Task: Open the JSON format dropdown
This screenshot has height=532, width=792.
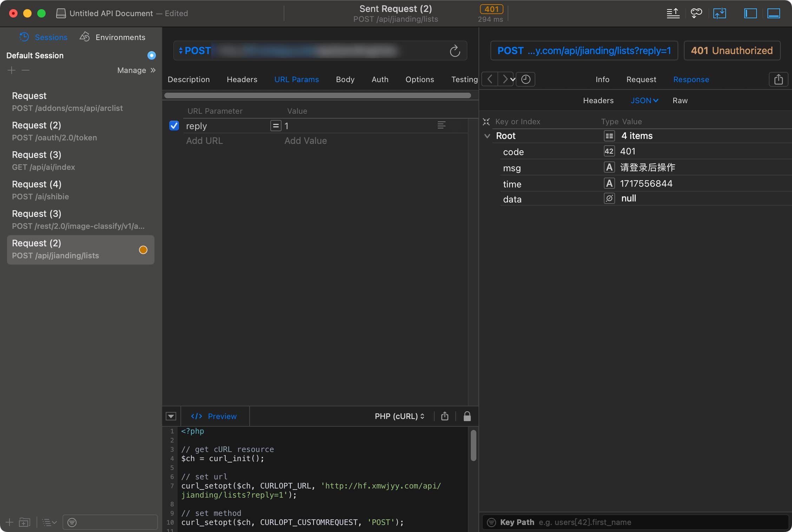Action: pos(644,100)
